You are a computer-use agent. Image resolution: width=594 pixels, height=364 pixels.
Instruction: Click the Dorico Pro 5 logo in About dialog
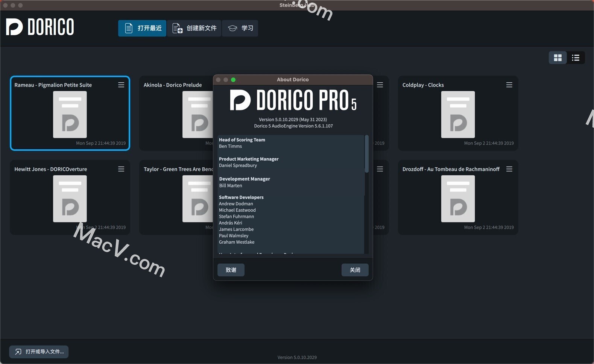293,100
